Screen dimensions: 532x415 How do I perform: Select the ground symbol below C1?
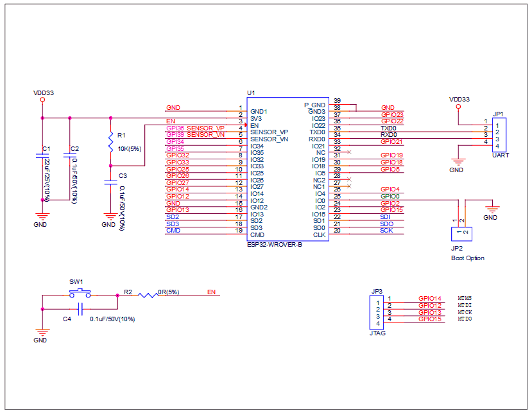42,216
